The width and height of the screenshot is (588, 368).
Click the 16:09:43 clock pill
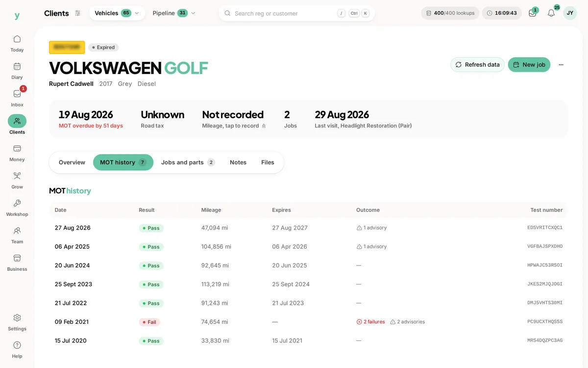[x=502, y=13]
